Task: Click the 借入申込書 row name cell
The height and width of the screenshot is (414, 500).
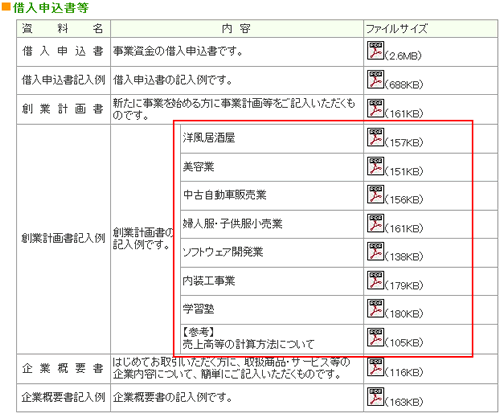Action: pos(63,51)
